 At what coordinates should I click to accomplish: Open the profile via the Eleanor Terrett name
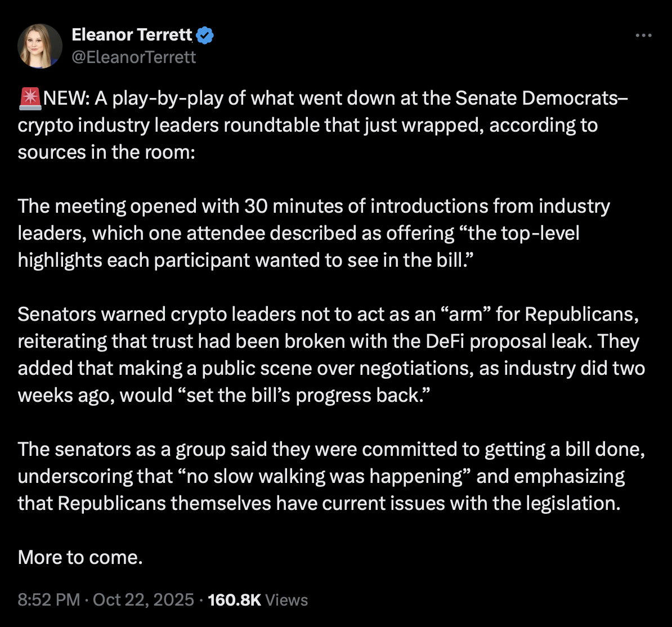click(132, 34)
